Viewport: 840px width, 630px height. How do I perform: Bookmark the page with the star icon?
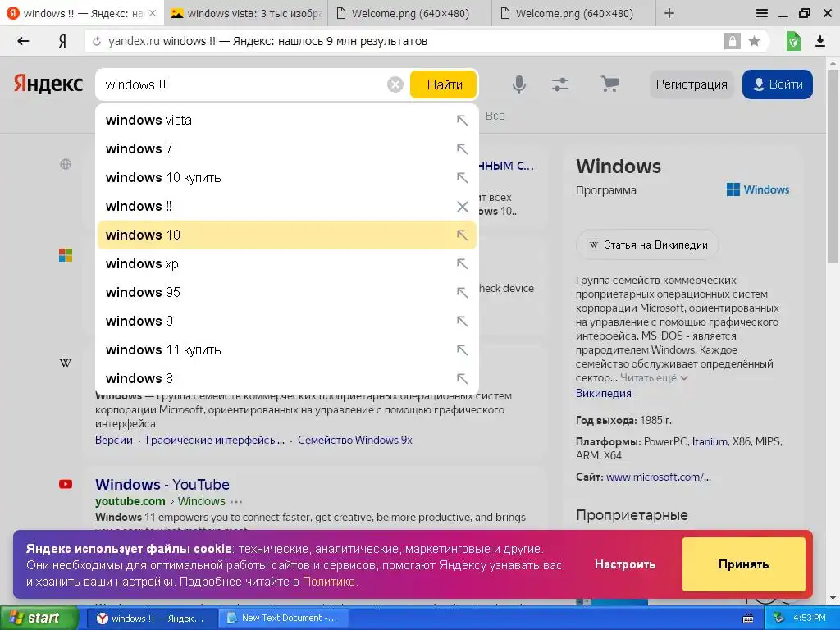(x=755, y=41)
